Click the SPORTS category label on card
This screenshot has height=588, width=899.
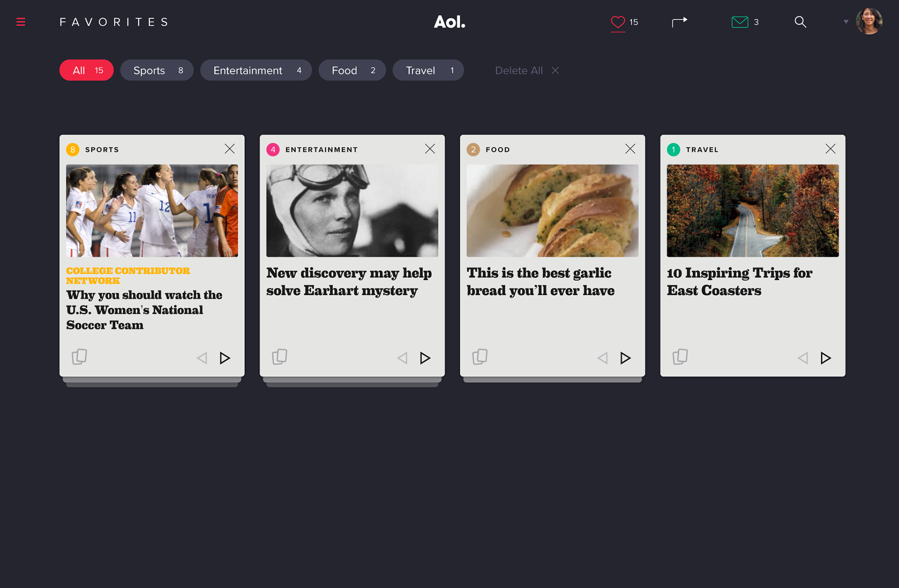tap(102, 150)
